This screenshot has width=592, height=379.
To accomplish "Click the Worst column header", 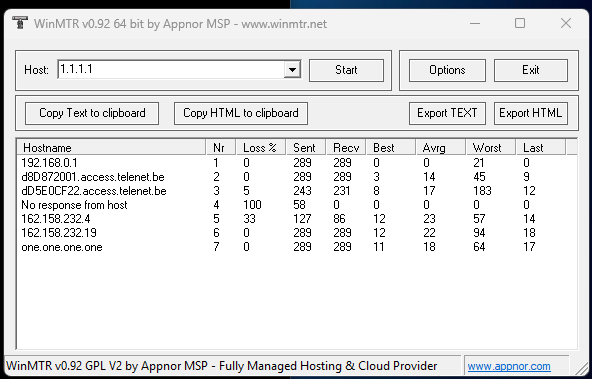I will (491, 148).
